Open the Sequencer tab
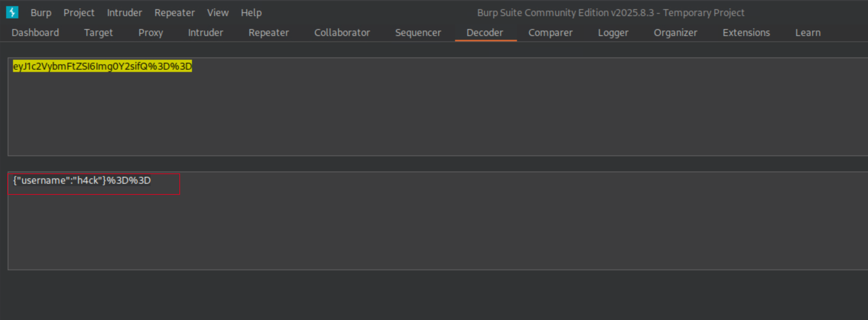This screenshot has width=868, height=320. click(x=418, y=33)
